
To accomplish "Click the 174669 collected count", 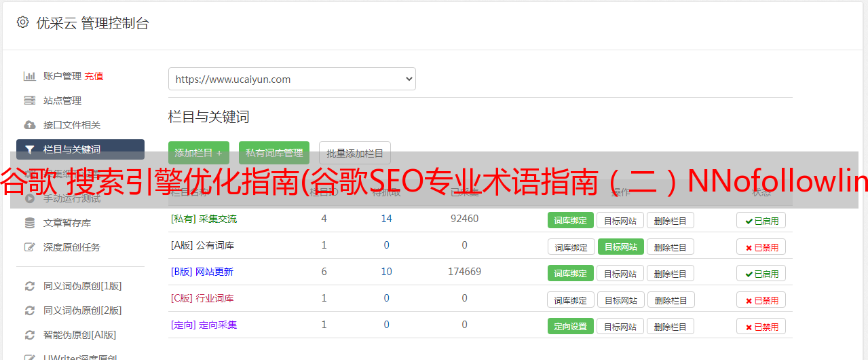I will point(464,272).
